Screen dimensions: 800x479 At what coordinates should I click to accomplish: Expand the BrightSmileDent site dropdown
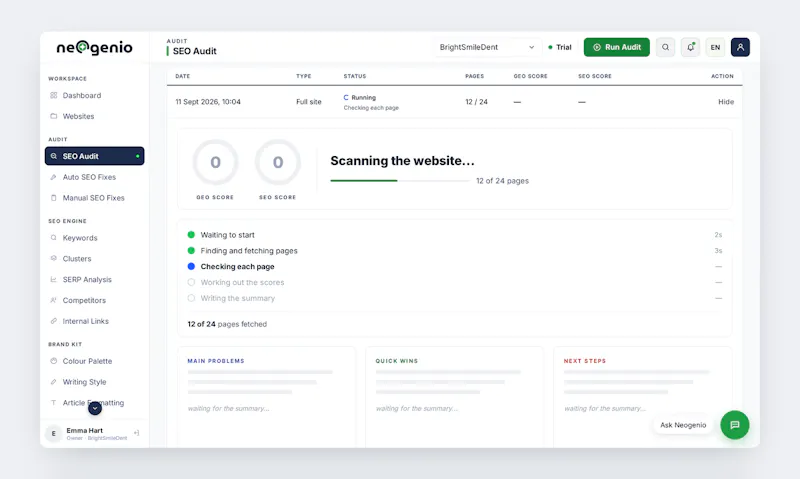pos(487,47)
